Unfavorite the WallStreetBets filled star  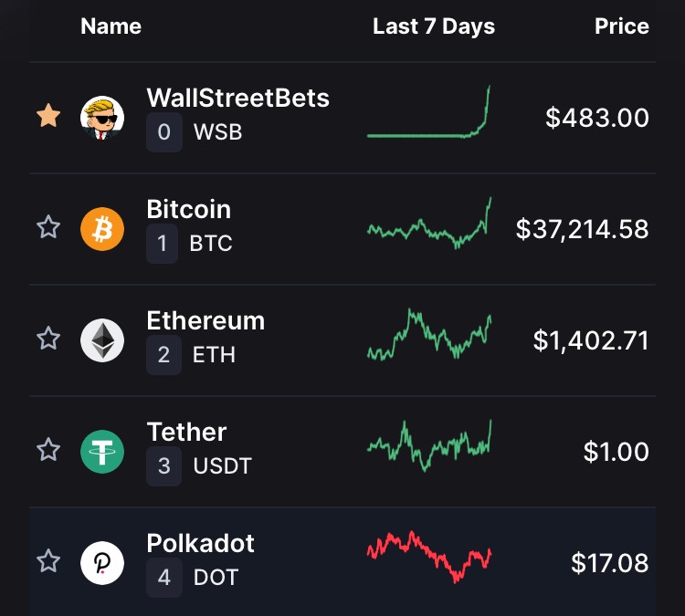48,116
